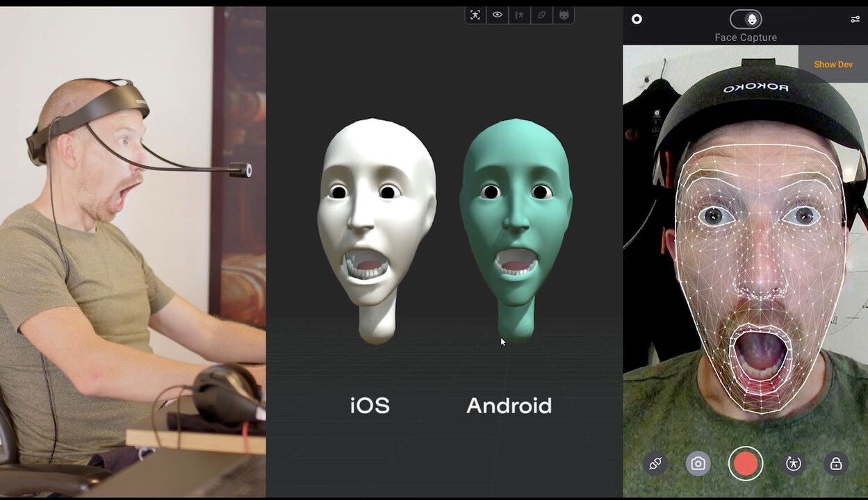Click the iOS label text

point(370,406)
